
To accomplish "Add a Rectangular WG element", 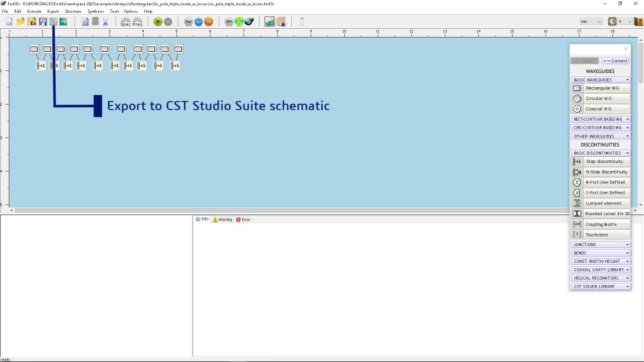I will [600, 88].
